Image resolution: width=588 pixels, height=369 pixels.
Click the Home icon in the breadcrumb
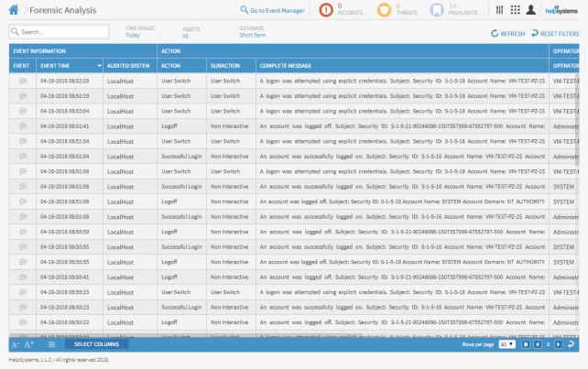(x=13, y=10)
